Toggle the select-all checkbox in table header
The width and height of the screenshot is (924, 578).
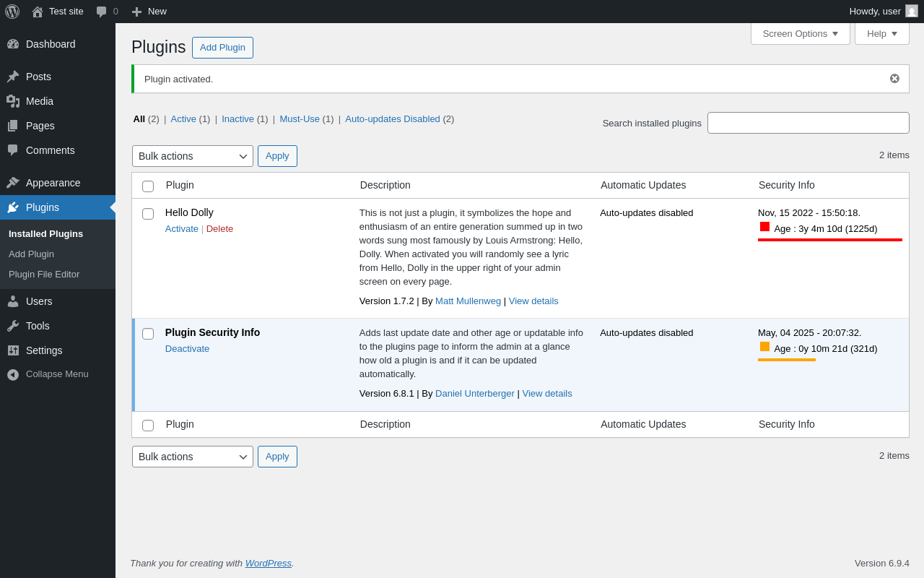point(148,186)
